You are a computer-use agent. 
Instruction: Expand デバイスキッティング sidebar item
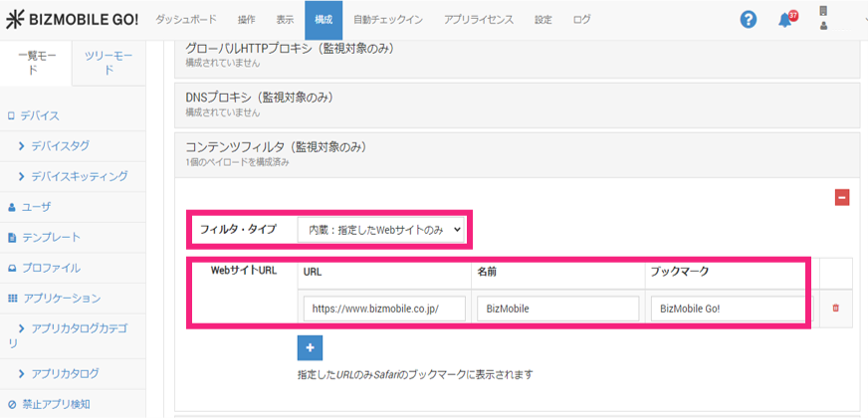pos(79,176)
